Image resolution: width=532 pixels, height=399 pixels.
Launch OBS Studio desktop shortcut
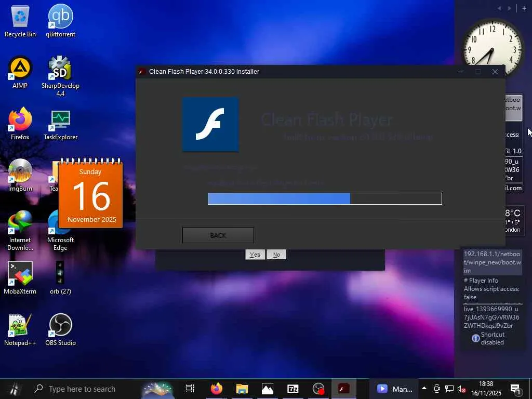[60, 329]
